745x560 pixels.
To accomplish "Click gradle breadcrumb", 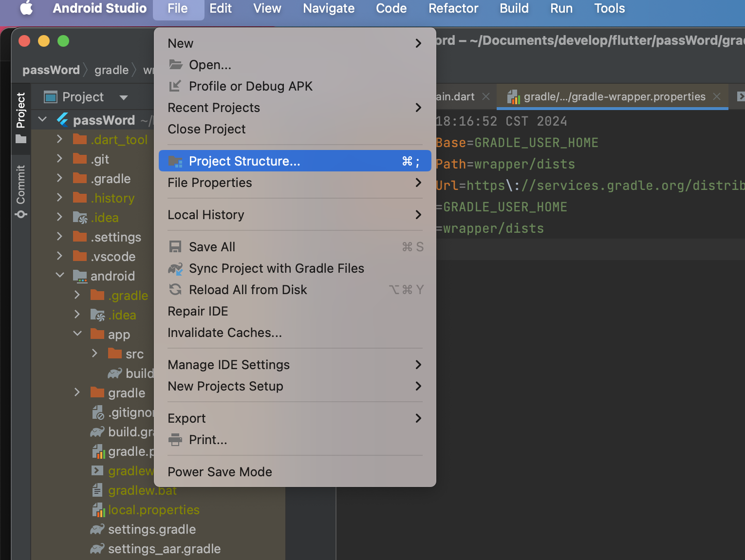I will pos(112,70).
